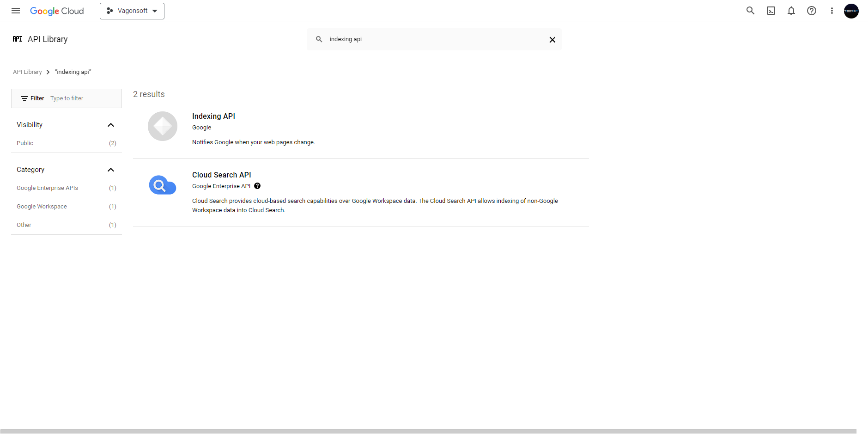
Task: Open the notifications bell
Action: click(x=791, y=11)
